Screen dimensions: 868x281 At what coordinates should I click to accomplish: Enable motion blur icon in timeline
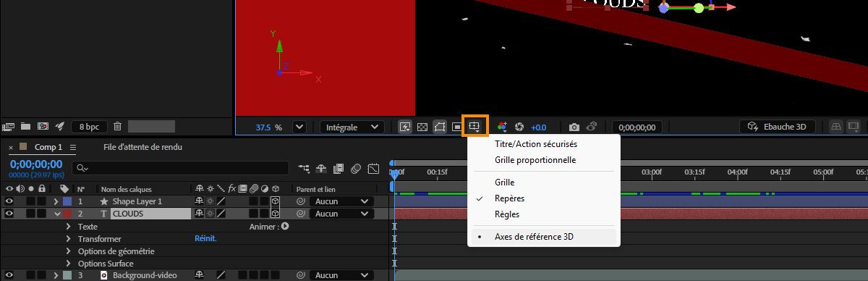356,169
